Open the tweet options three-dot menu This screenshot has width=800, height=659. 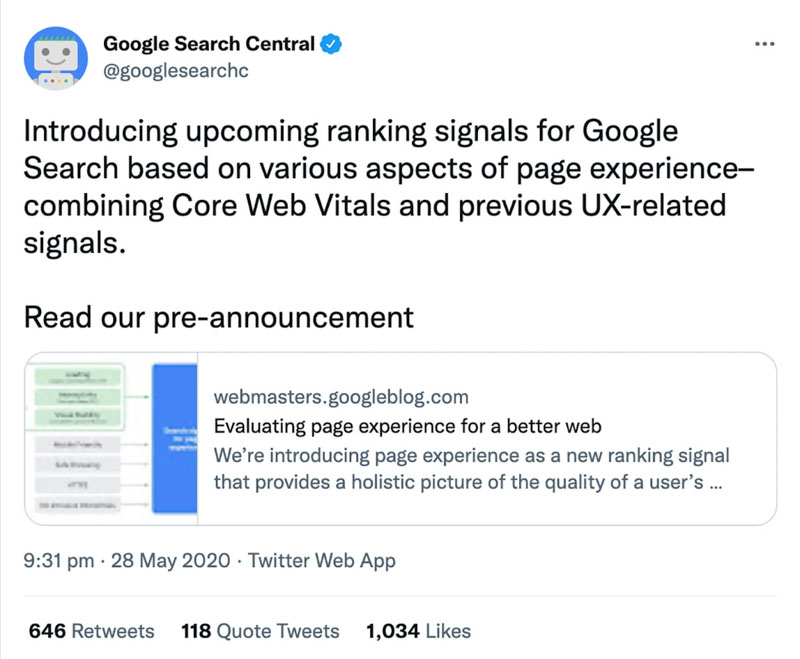765,44
